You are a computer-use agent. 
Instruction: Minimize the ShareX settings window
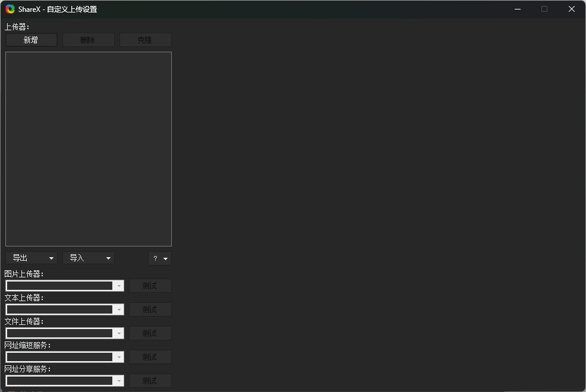tap(518, 9)
